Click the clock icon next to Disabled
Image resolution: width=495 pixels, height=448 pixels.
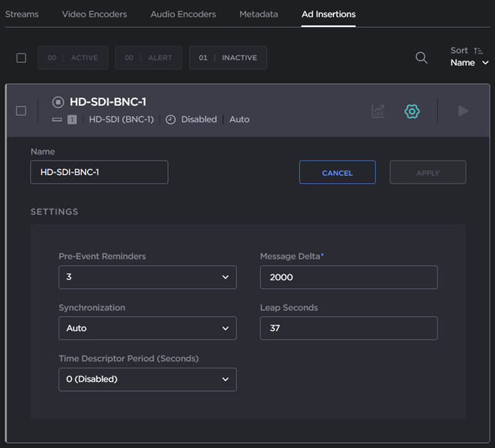(170, 119)
